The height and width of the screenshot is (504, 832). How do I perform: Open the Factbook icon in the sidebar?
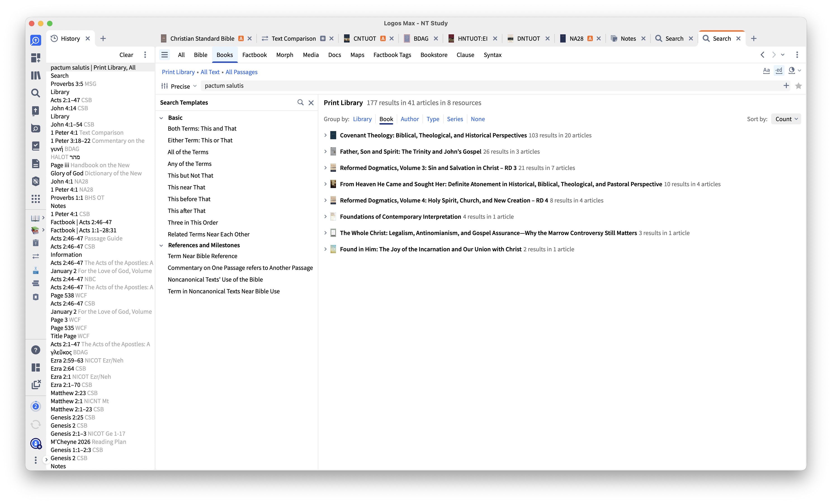35,128
